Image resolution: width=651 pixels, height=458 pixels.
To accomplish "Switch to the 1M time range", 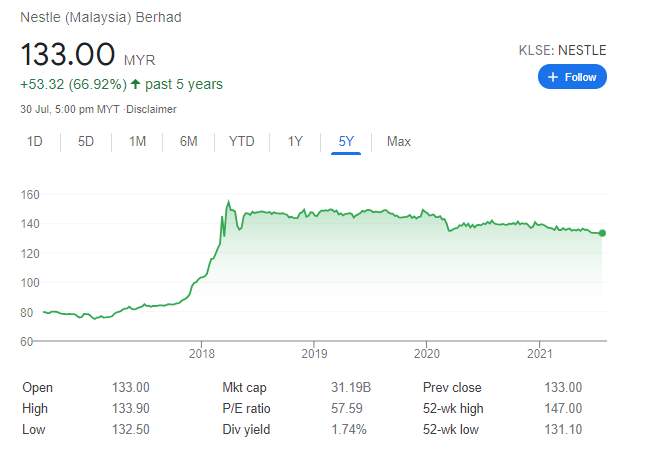I will tap(137, 142).
